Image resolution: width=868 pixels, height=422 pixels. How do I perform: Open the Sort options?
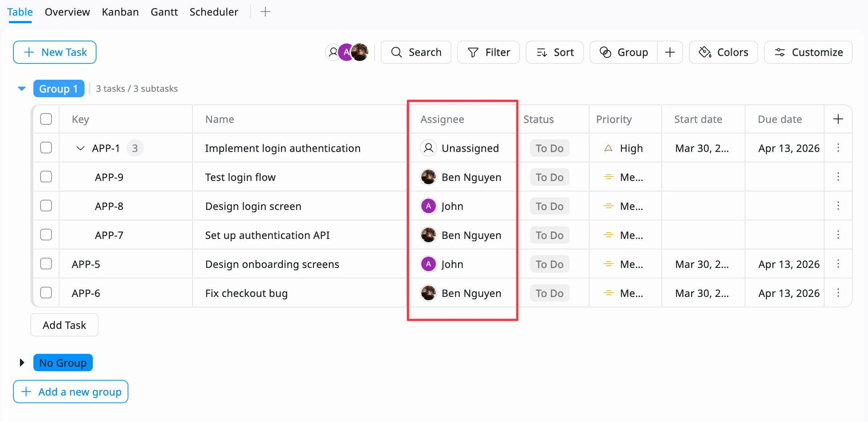pyautogui.click(x=554, y=53)
